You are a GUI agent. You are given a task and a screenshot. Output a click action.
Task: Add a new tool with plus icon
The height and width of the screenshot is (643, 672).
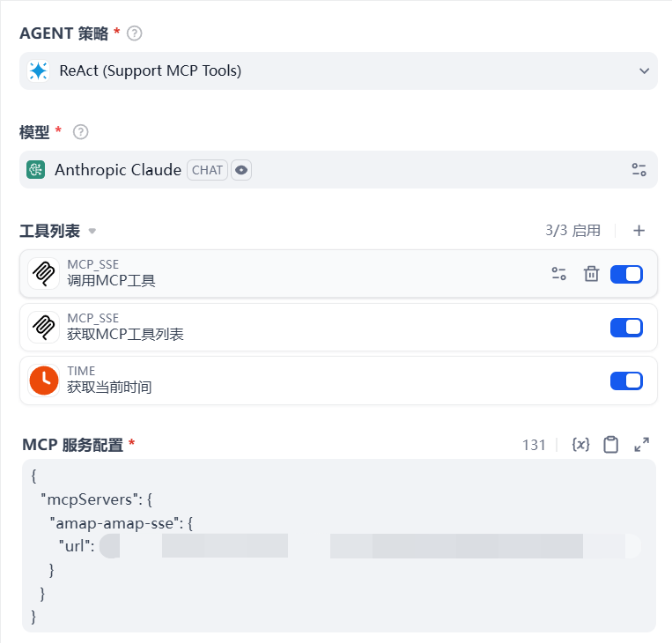[x=639, y=231]
